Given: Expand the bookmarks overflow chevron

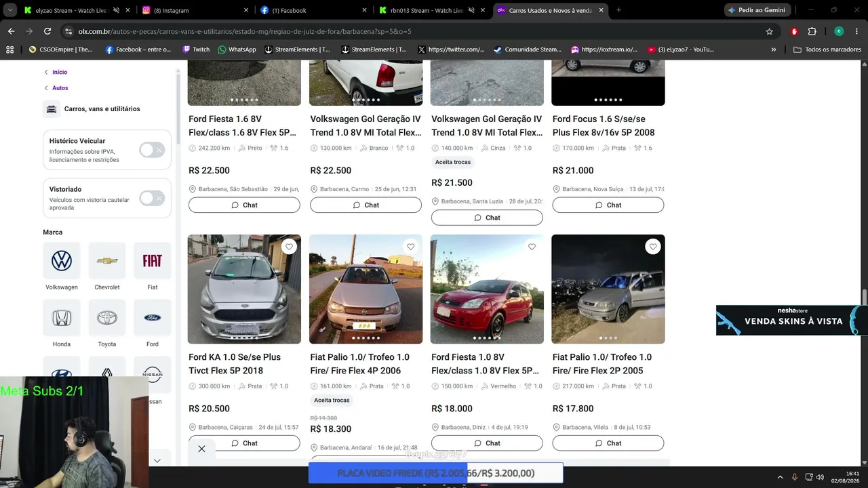Looking at the screenshot, I should point(774,49).
